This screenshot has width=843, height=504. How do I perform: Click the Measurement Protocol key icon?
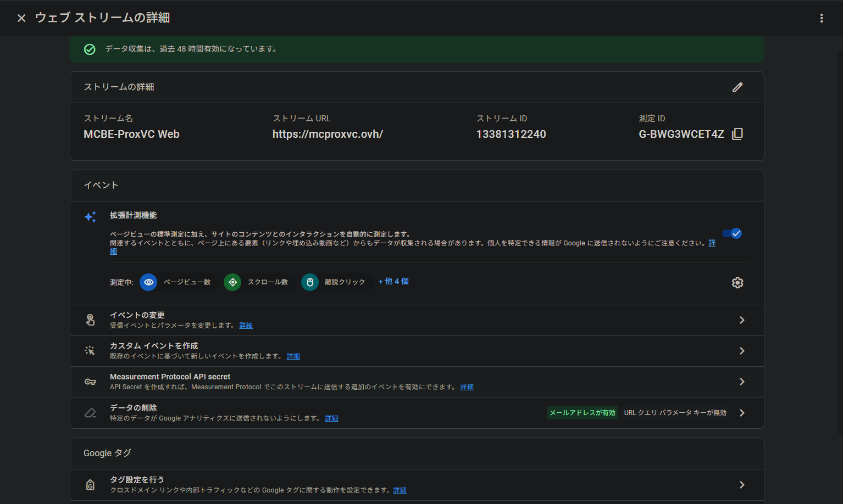[x=90, y=382]
